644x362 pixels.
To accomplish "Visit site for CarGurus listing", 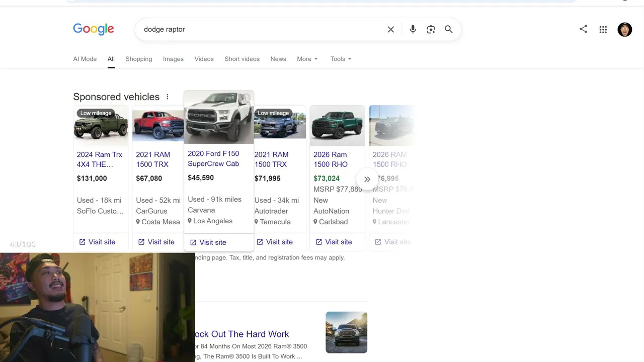I will point(156,242).
